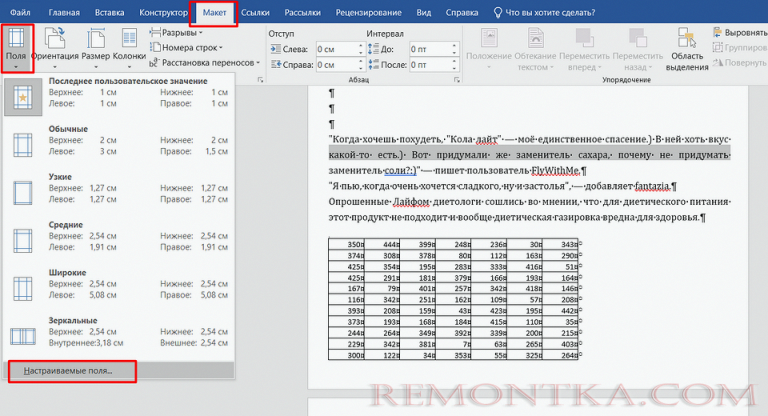Switch to the Главная tab

click(64, 12)
